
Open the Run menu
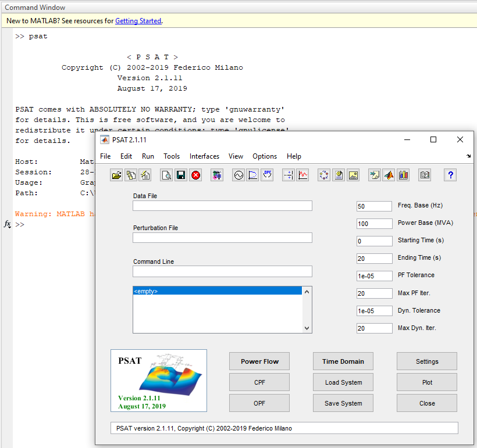148,156
